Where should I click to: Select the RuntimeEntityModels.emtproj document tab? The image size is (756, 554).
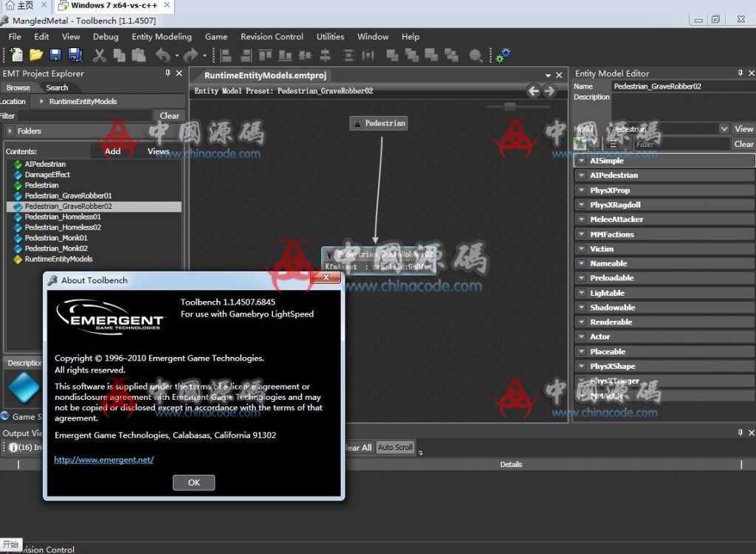[265, 75]
